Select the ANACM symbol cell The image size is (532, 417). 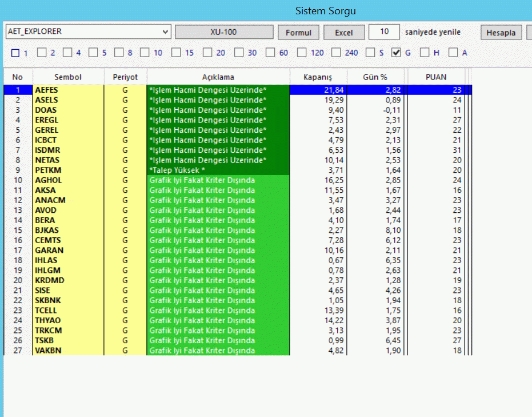click(x=68, y=200)
